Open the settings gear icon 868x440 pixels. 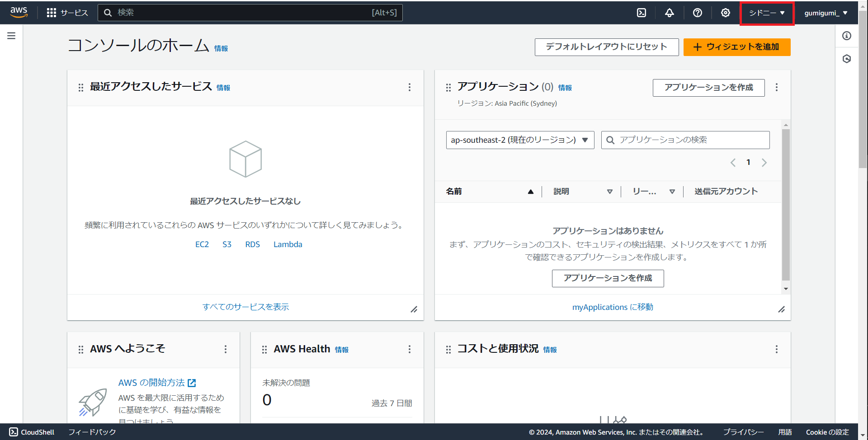725,12
